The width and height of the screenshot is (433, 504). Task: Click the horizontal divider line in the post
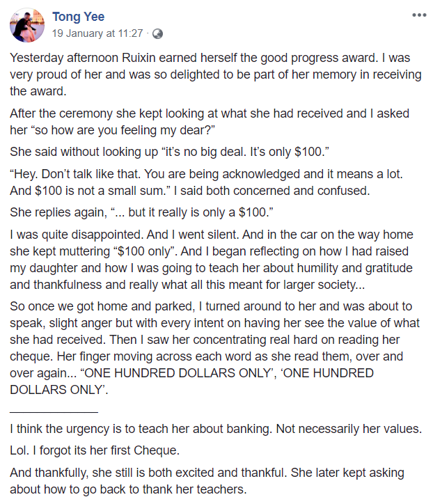pos(54,412)
